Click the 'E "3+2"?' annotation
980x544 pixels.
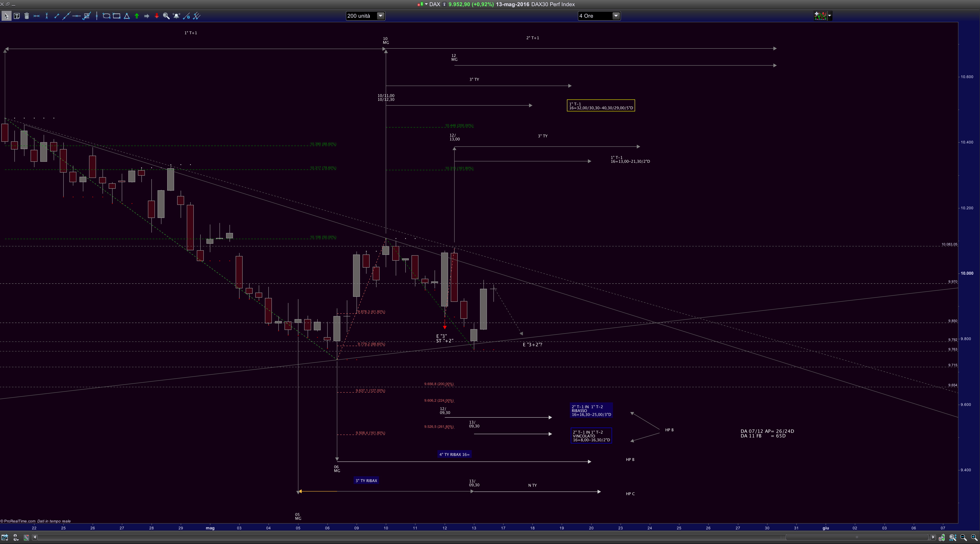[x=532, y=345]
